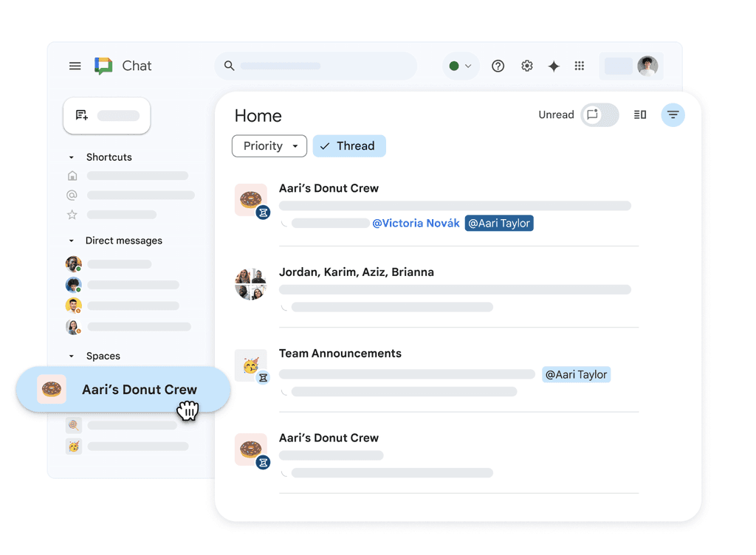Start a new chat with the compose icon
756x555 pixels.
click(81, 115)
